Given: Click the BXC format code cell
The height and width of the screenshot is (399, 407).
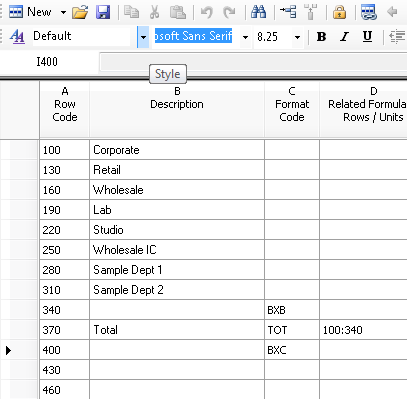Looking at the screenshot, I should click(x=292, y=350).
